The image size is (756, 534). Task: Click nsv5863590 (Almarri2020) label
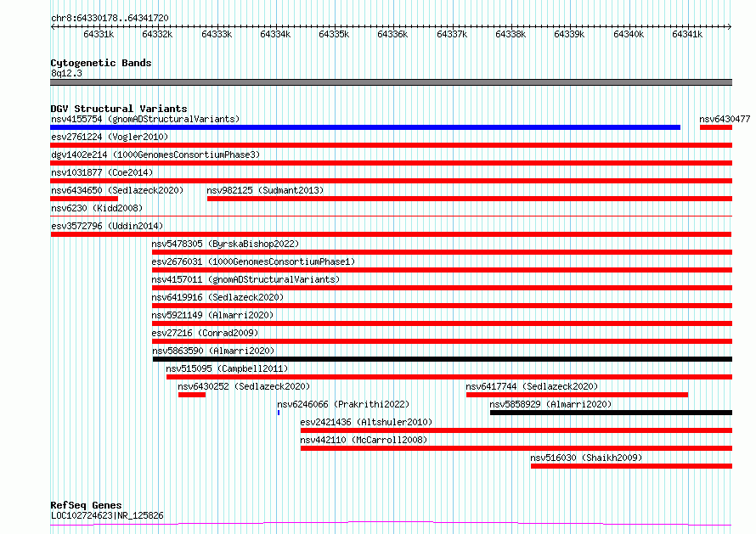click(213, 351)
